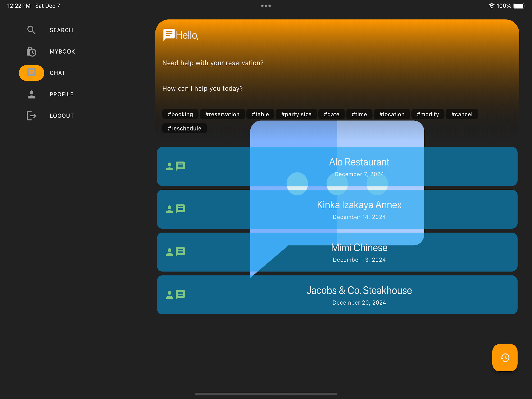Tap the home indicator bar at bottom
The image size is (532, 399).
(266, 394)
